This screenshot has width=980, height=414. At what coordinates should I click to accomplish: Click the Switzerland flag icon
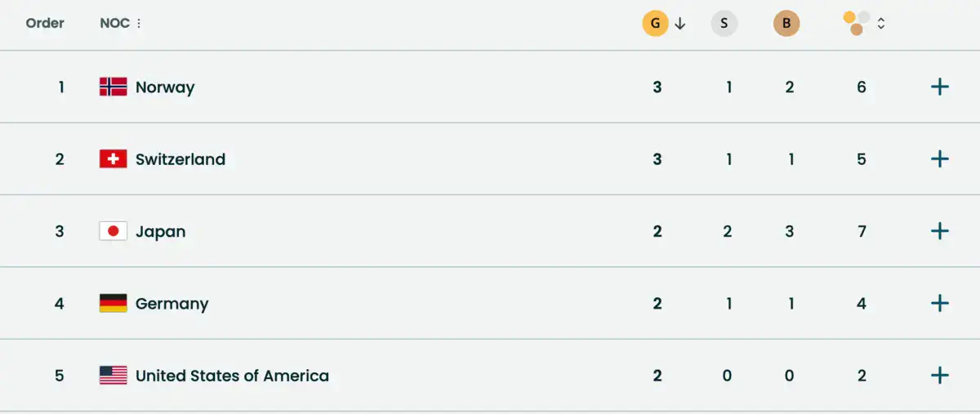(x=113, y=158)
